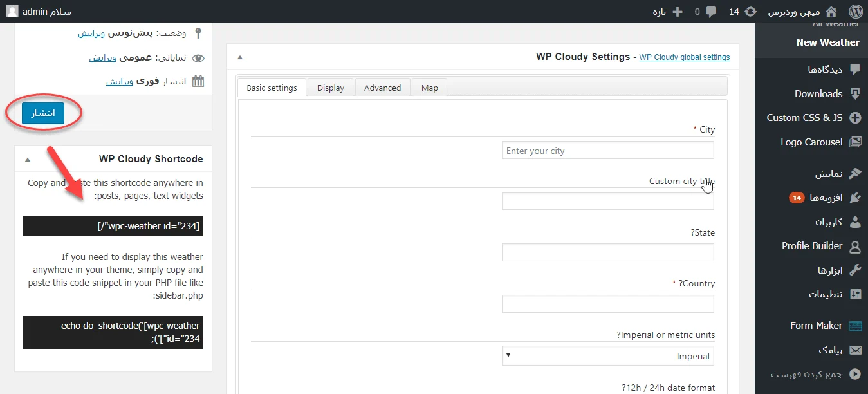Click the plus icon next to تازه
The height and width of the screenshot is (394, 868).
[677, 12]
